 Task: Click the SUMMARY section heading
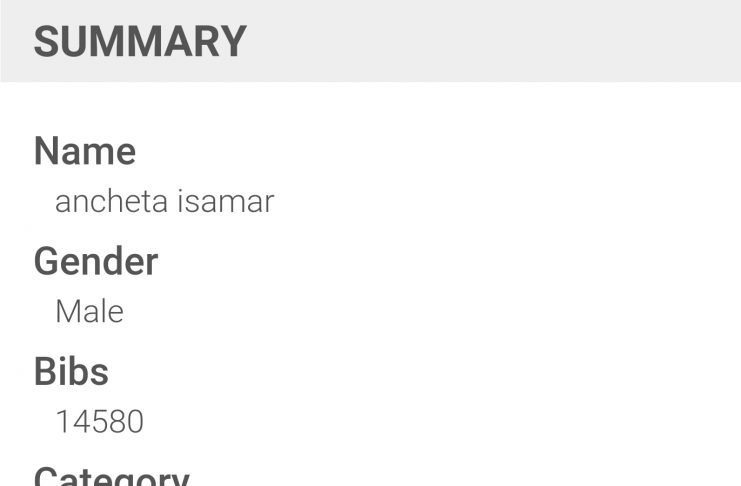(140, 42)
